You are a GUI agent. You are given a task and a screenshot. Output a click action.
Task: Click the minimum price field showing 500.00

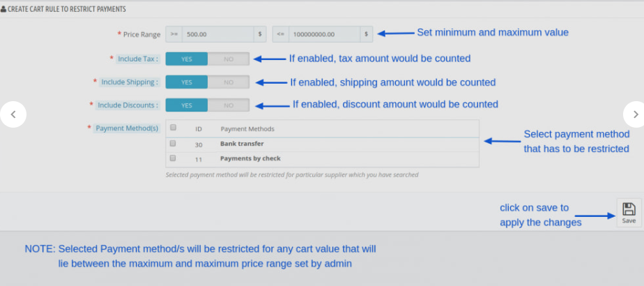pyautogui.click(x=217, y=33)
